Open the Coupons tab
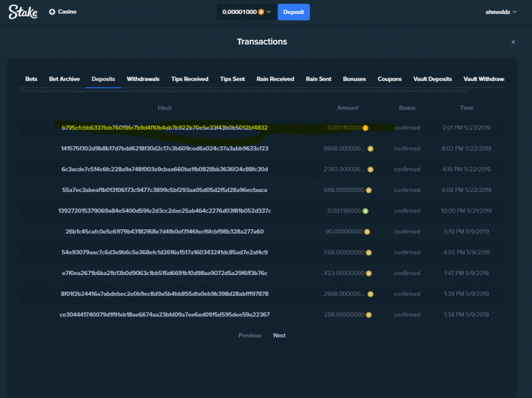532x398 pixels. (390, 79)
